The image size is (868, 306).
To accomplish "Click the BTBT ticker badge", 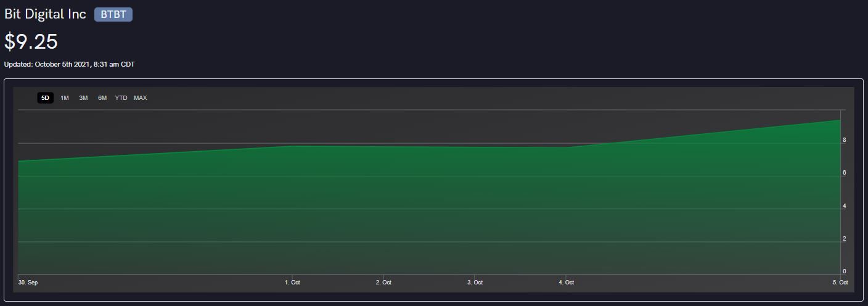I will (113, 15).
